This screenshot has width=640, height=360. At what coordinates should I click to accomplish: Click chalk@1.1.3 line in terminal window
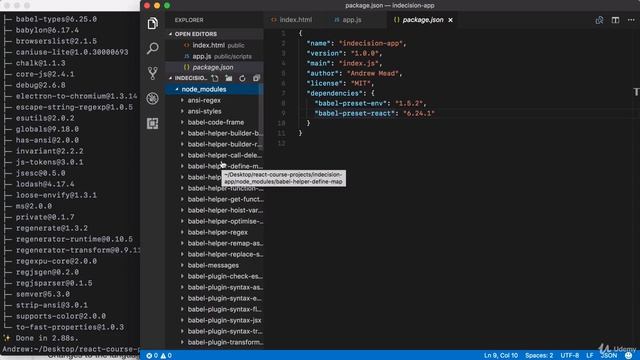[40, 63]
